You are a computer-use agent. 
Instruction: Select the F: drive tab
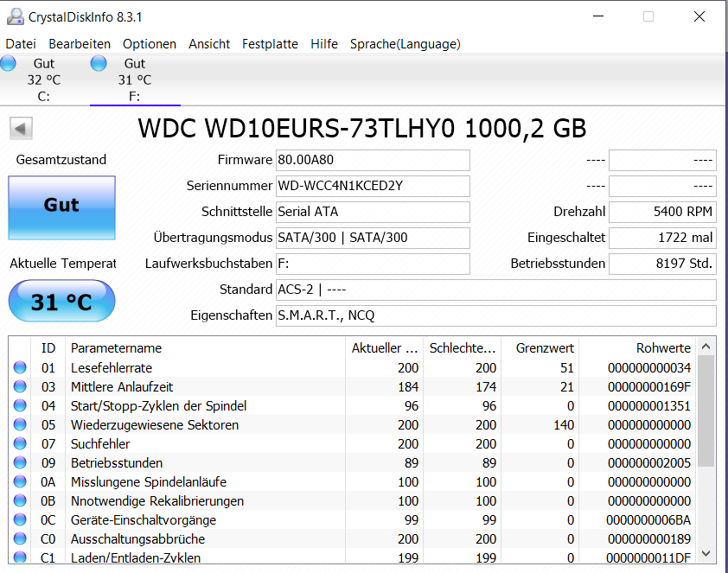(135, 80)
